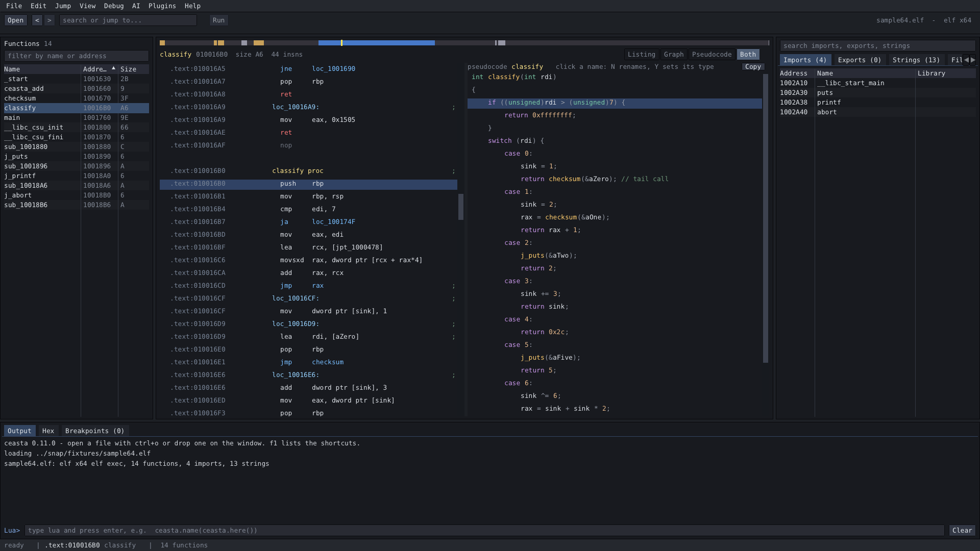The width and height of the screenshot is (980, 551).
Task: Click the listing vertical scrollbar thumb
Action: [x=461, y=207]
